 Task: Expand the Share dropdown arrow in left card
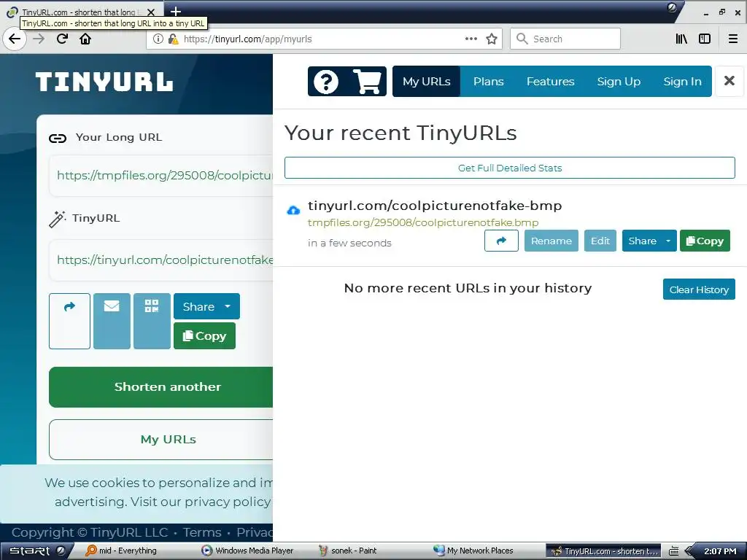tap(228, 306)
